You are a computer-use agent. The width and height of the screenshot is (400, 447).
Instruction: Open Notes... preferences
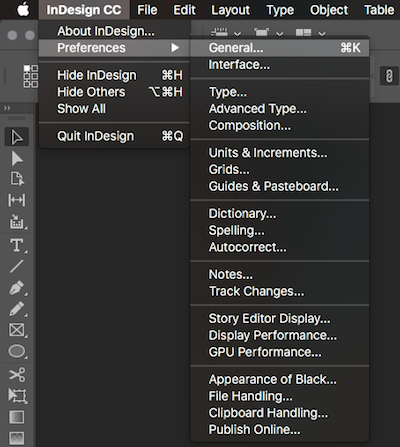(280, 275)
